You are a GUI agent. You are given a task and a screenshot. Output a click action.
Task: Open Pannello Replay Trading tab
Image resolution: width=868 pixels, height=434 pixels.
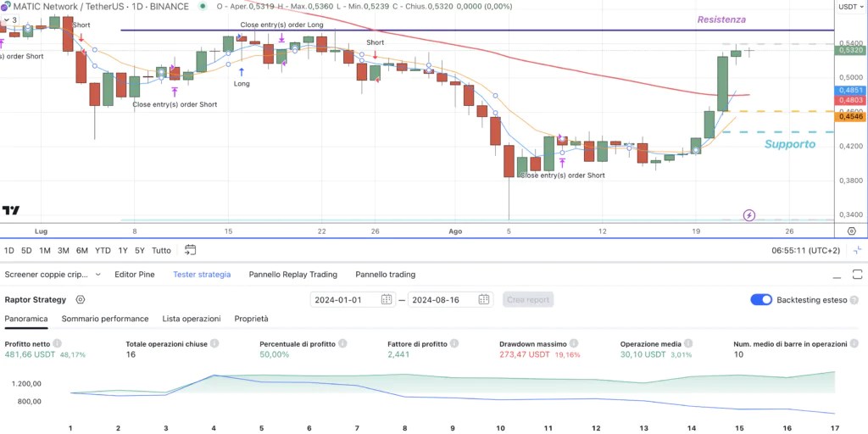(292, 275)
